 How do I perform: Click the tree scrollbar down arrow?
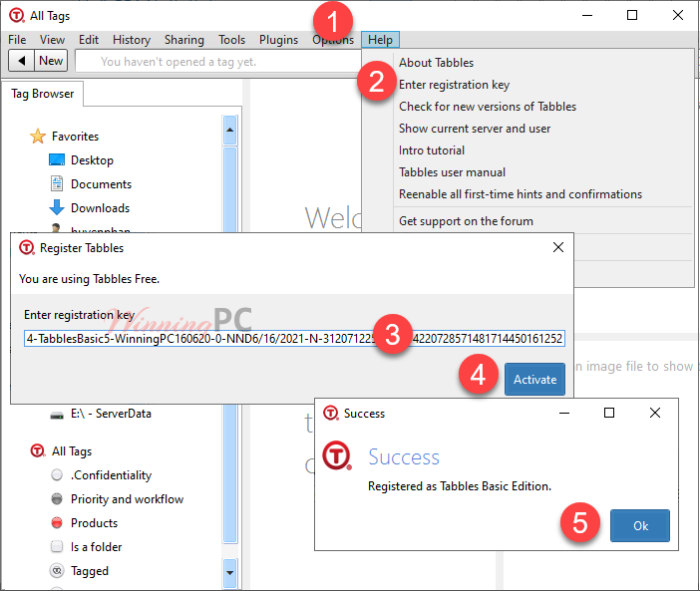(x=230, y=573)
